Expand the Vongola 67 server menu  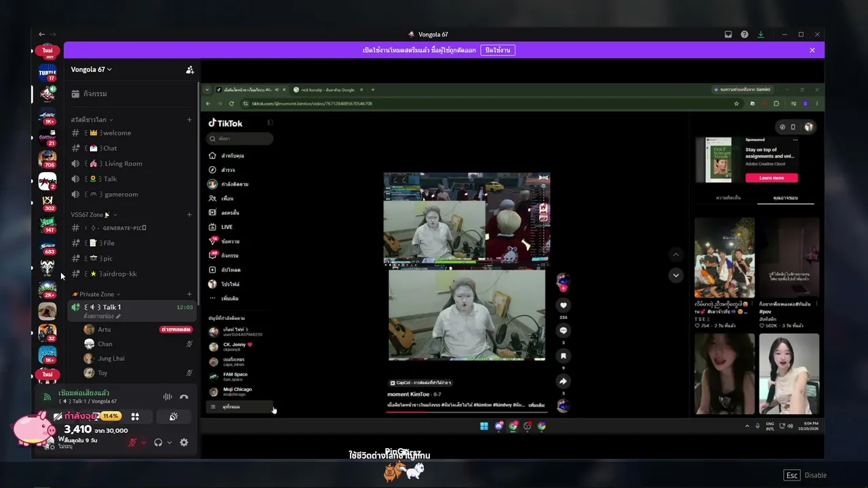(x=92, y=70)
